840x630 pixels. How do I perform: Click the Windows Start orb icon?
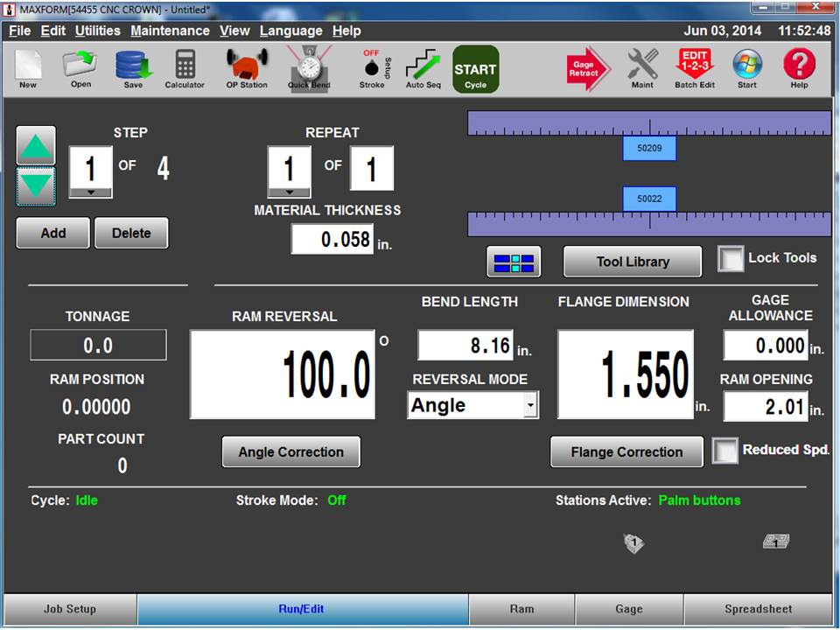[746, 68]
